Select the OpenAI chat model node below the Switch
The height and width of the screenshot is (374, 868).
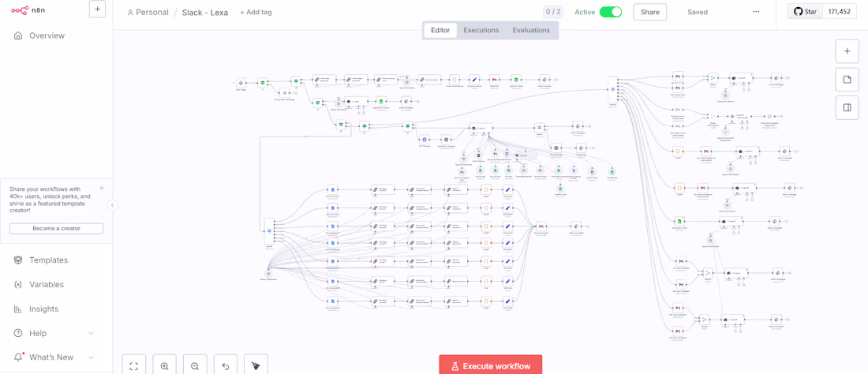click(268, 273)
